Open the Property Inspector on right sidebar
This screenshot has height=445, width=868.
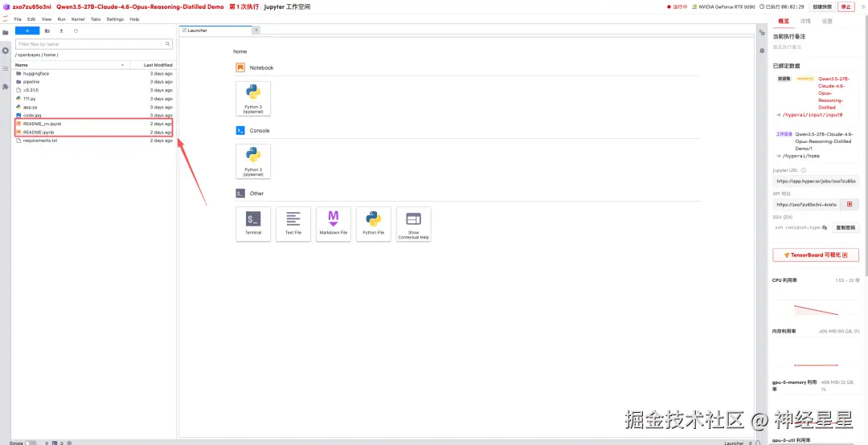[x=762, y=33]
